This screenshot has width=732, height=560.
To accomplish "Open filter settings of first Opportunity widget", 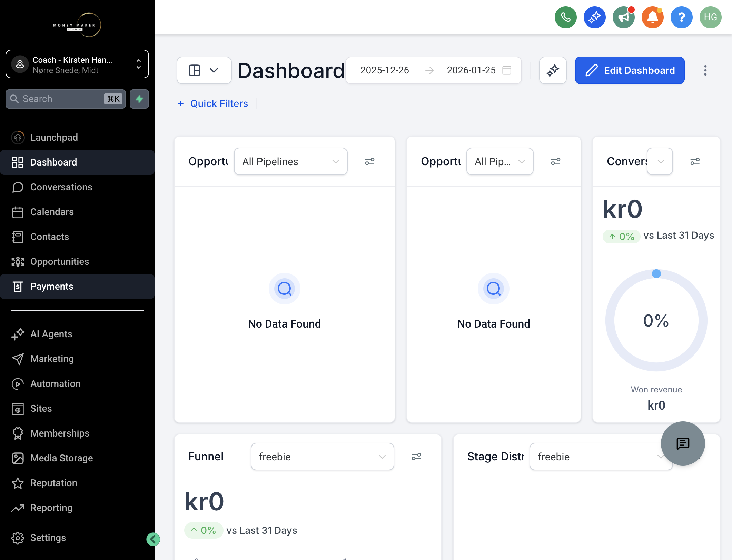I will (370, 161).
